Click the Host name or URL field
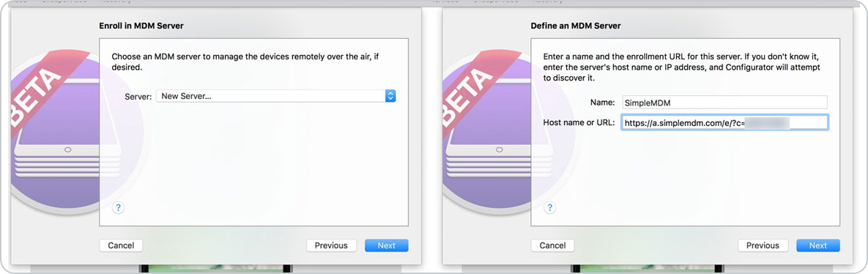Image resolution: width=868 pixels, height=274 pixels. [724, 122]
